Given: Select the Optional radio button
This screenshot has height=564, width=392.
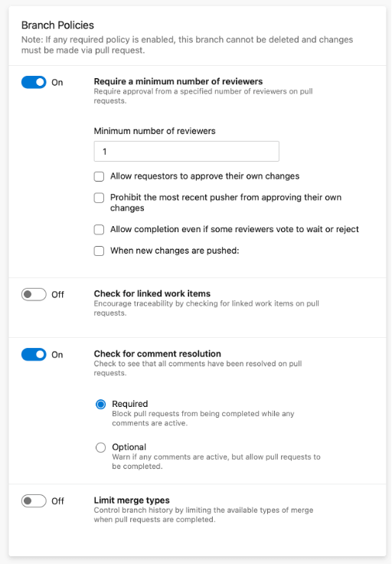Looking at the screenshot, I should tap(100, 448).
